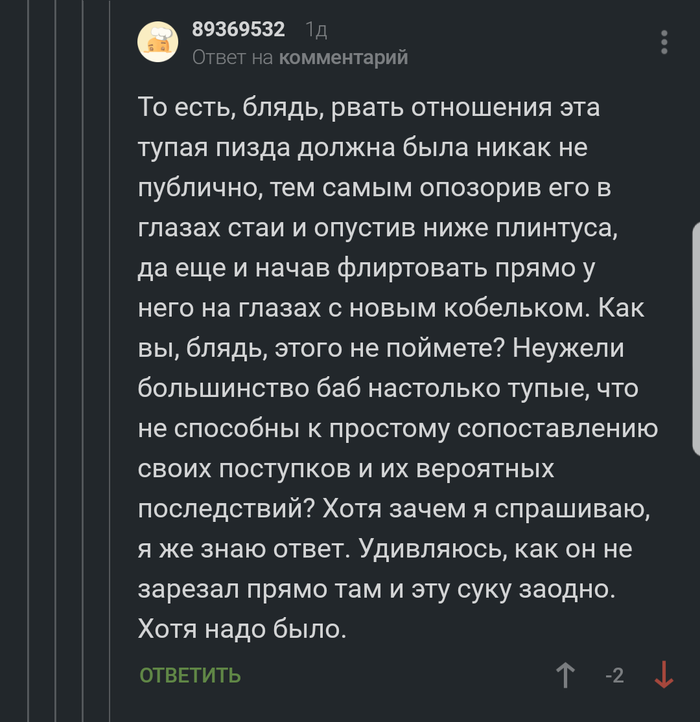The image size is (700, 722).
Task: Upvote the comment with the up arrow
Action: [565, 675]
